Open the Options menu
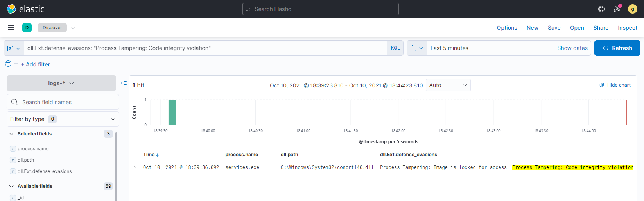This screenshot has width=644, height=201. click(507, 28)
